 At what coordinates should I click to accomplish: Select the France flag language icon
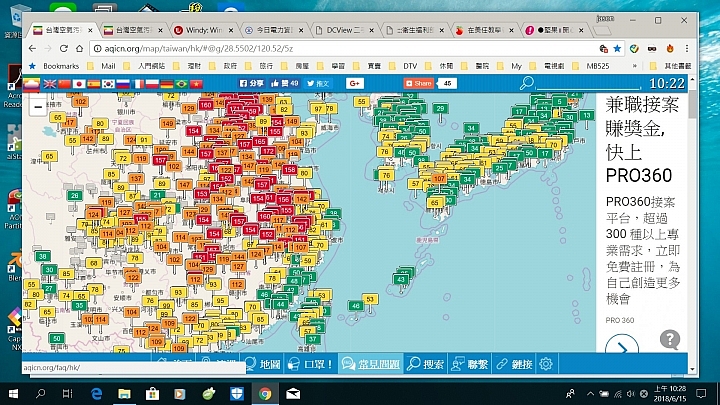[x=137, y=84]
